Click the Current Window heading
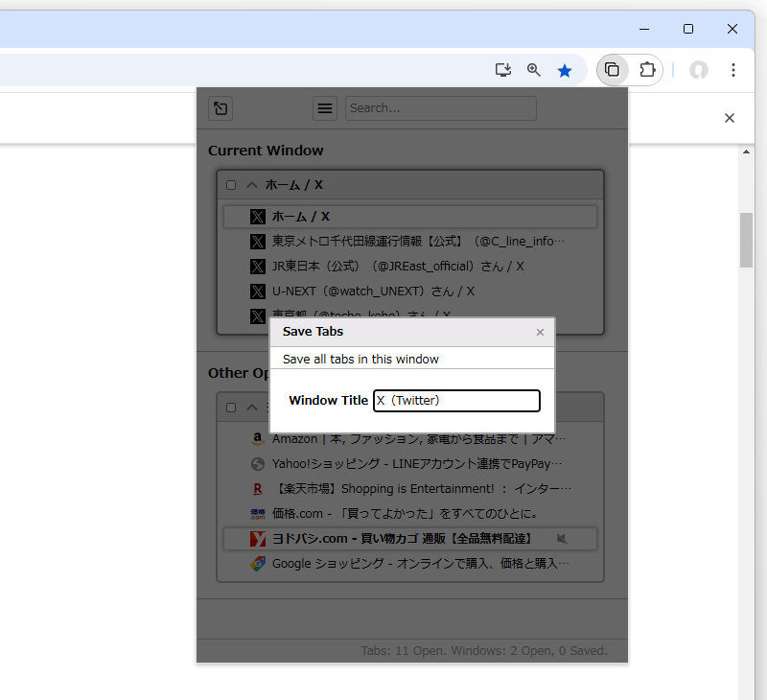 click(x=266, y=151)
